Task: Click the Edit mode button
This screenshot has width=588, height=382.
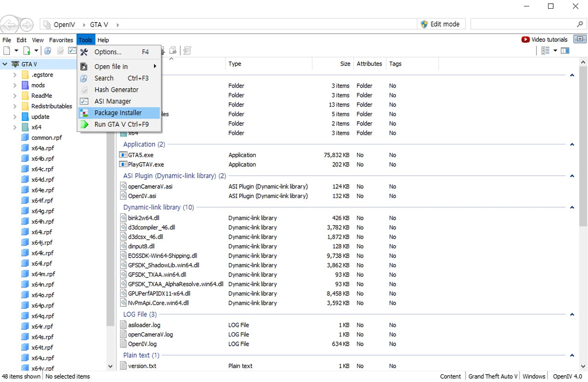Action: coord(441,24)
